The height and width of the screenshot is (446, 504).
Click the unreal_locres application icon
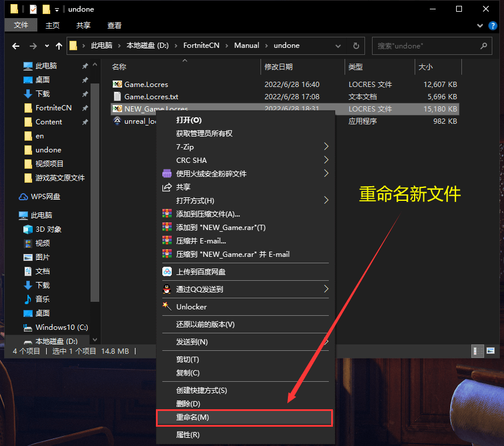(117, 121)
